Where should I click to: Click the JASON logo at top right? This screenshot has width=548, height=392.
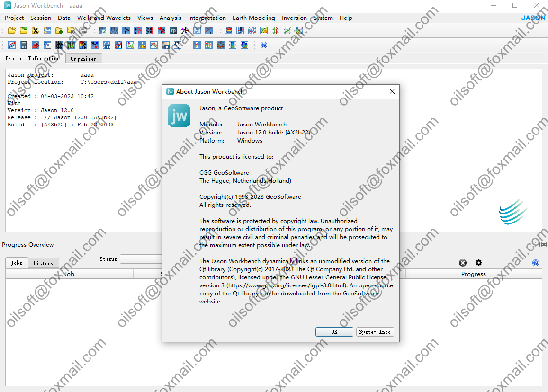point(533,18)
